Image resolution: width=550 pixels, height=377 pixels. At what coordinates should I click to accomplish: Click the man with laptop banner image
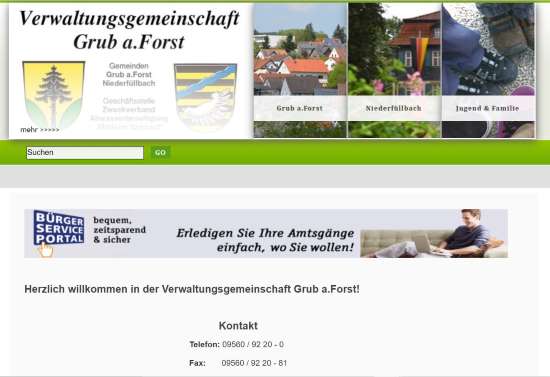point(434,234)
